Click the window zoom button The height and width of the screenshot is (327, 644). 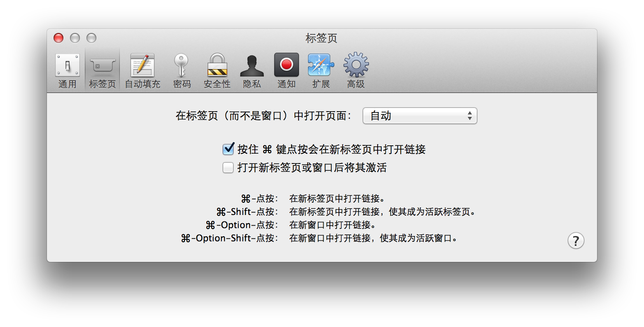pyautogui.click(x=91, y=38)
